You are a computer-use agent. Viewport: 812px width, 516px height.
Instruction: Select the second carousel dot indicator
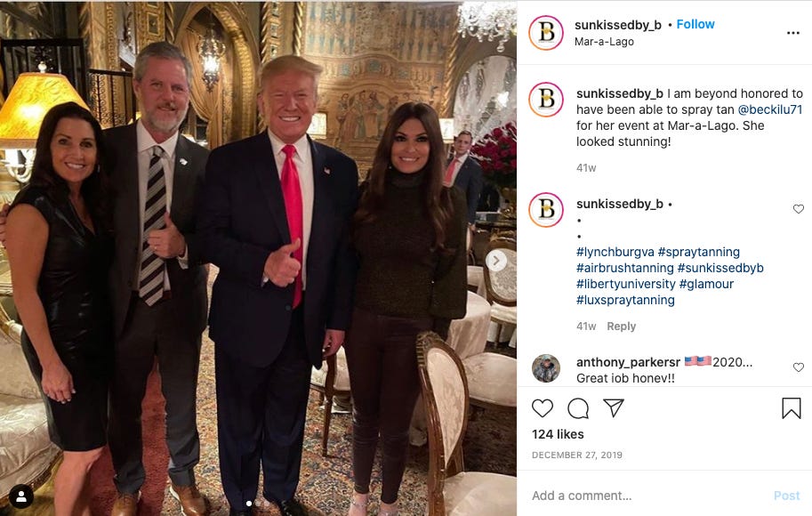point(258,503)
